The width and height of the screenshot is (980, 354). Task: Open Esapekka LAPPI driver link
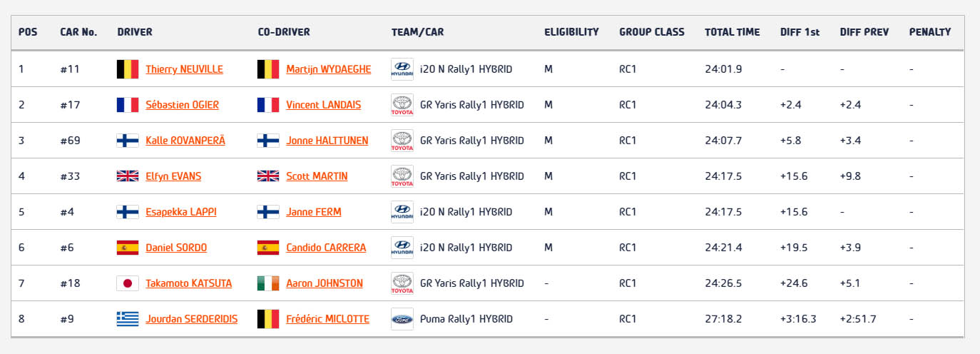(181, 212)
